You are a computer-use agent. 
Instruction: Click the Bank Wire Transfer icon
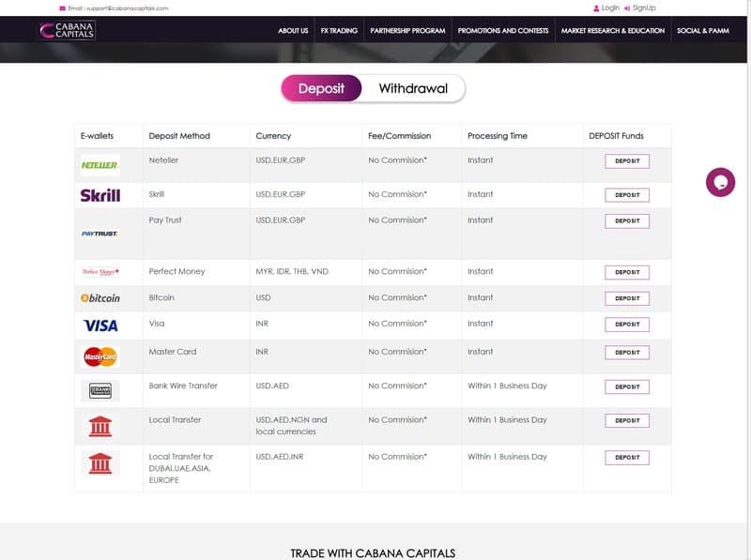tap(100, 390)
